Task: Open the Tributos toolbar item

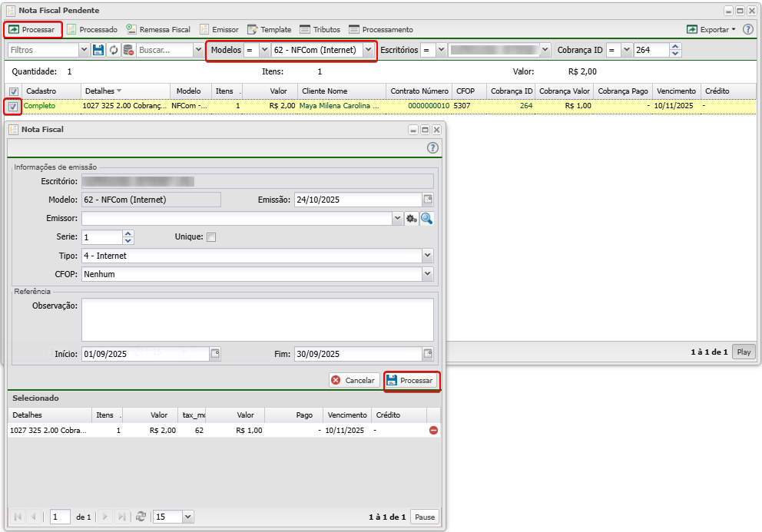Action: coord(320,29)
